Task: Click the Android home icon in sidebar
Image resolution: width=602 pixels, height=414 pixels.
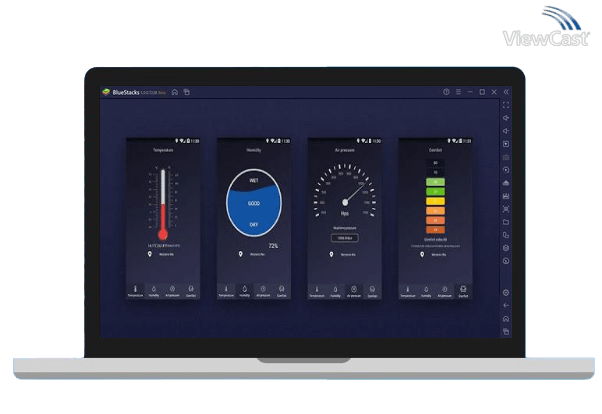Action: click(506, 319)
